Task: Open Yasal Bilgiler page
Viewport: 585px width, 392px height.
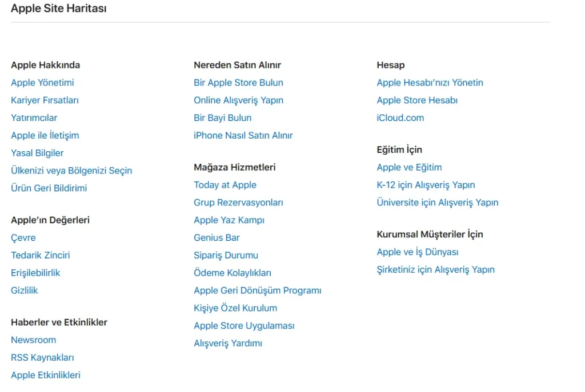Action: click(x=37, y=153)
